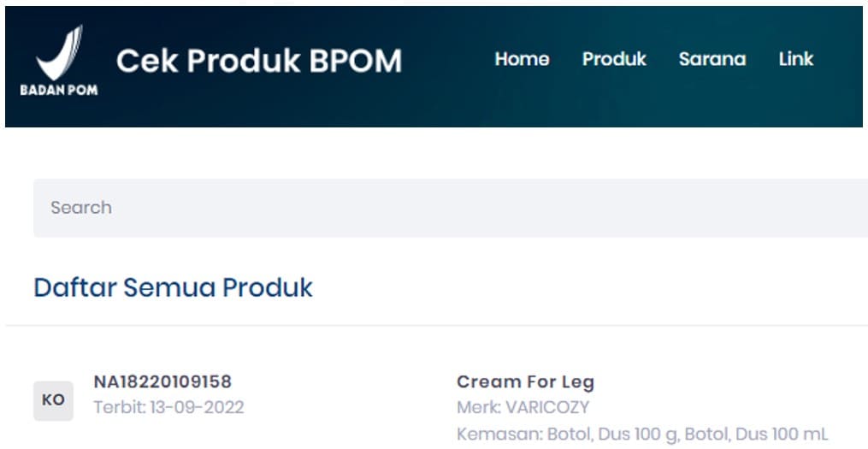
Task: Go to the Produk menu
Action: [614, 59]
